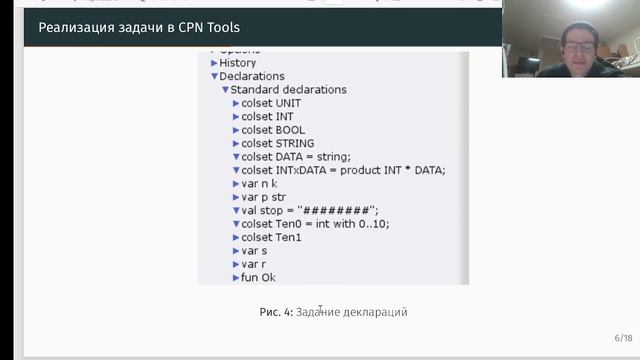Collapse the Standard declarations node

225,89
